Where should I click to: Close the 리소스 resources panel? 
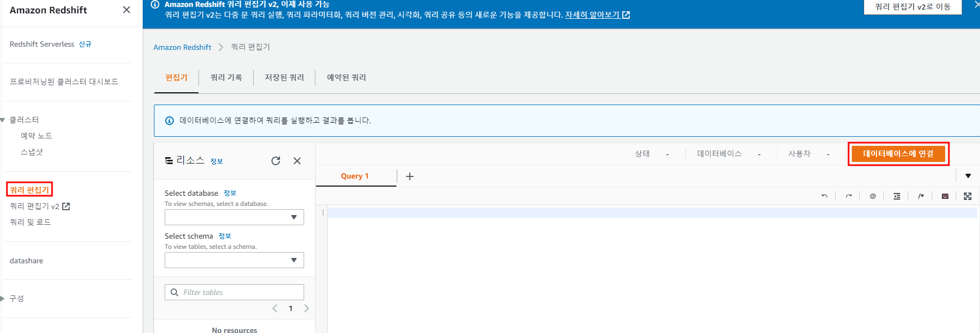tap(297, 161)
